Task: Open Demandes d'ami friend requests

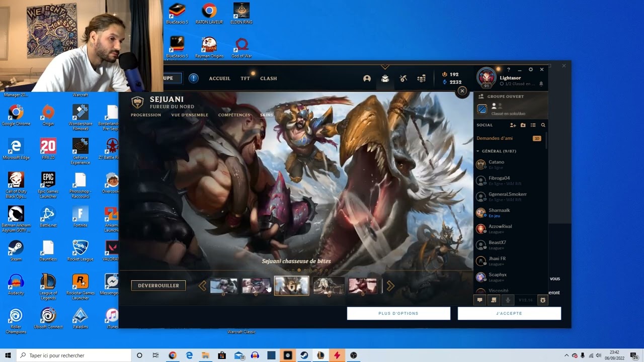Action: click(509, 138)
